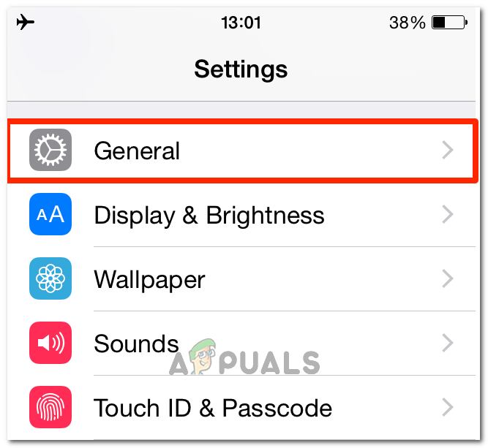The height and width of the screenshot is (448, 488).
Task: Open Display & Brightness settings
Action: (x=241, y=215)
